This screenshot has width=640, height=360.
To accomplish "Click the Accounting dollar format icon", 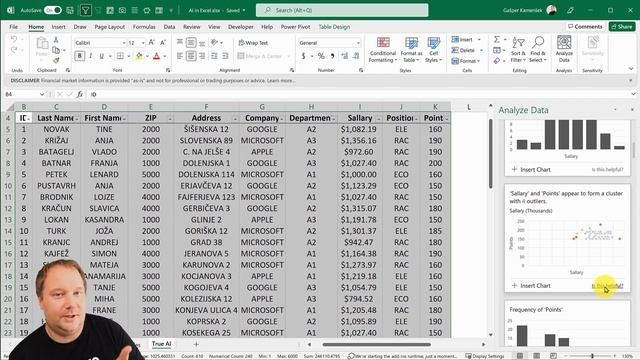I will pyautogui.click(x=303, y=56).
